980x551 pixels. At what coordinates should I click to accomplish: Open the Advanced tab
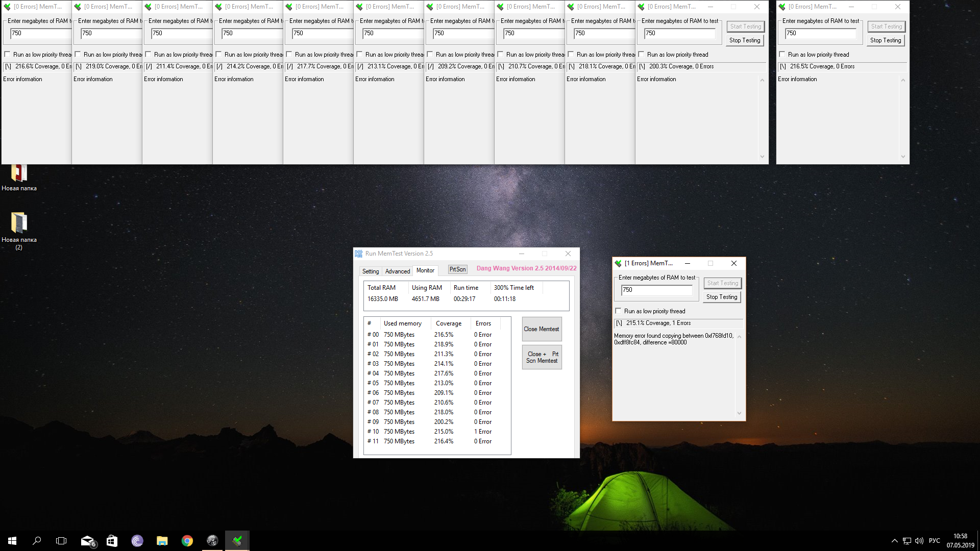[x=397, y=271]
